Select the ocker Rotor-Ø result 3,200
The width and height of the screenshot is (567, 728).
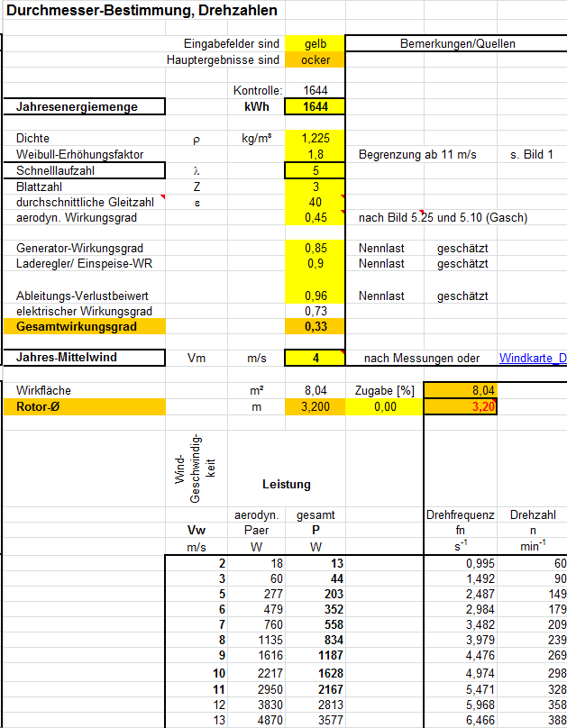point(315,407)
